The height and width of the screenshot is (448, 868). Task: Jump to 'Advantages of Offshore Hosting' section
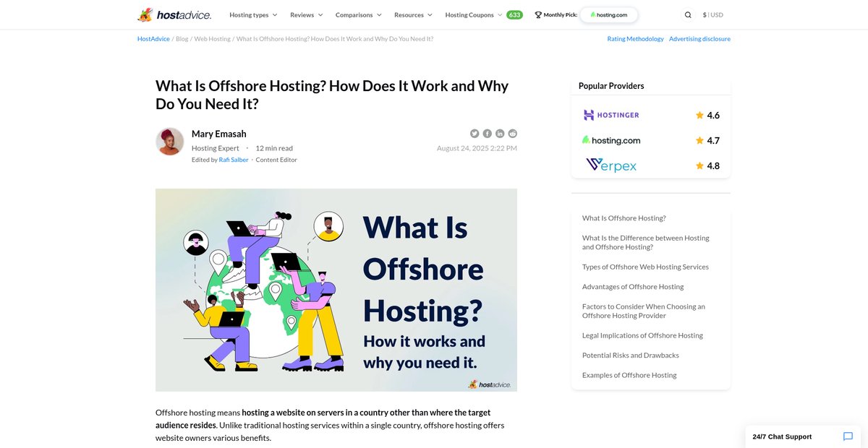coord(633,287)
